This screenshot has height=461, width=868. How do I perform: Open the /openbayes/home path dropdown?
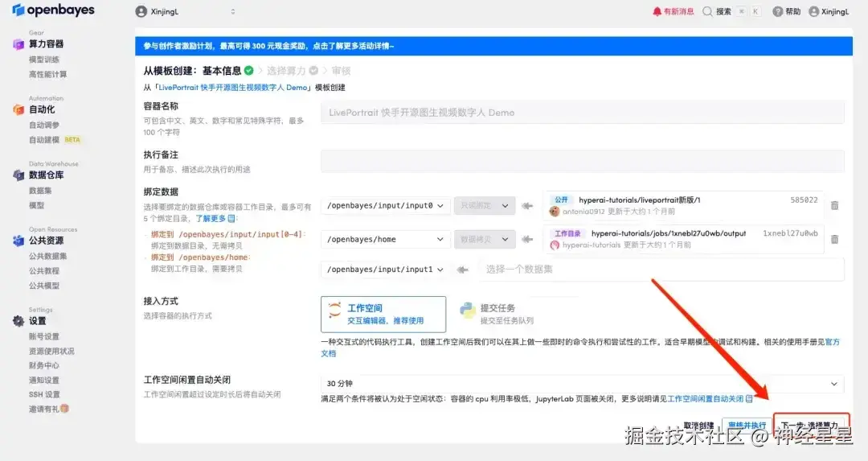385,240
